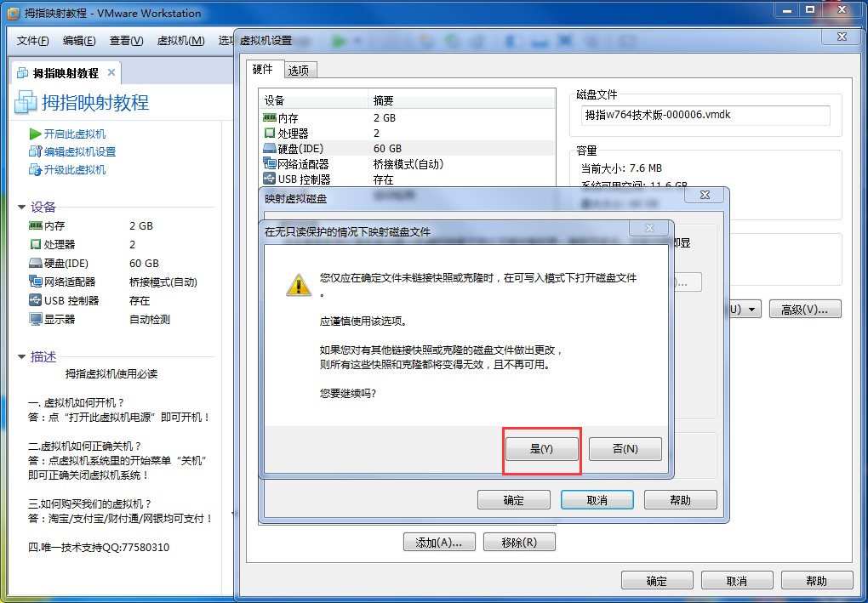Select the USB controller icon in the sidebar
Image resolution: width=868 pixels, height=603 pixels.
coord(36,300)
